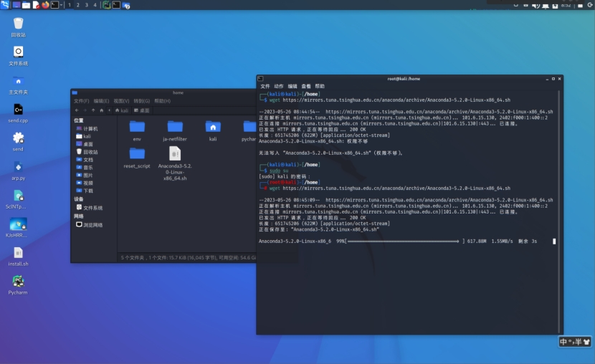Select 下载 in the places sidebar
Screen dimensions: 595x364
tap(87, 191)
